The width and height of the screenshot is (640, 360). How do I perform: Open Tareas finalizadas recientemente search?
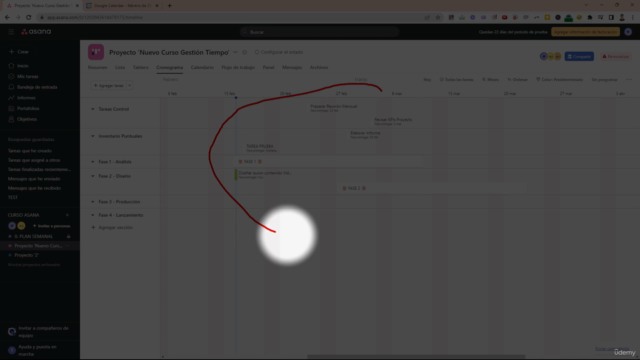(39, 169)
